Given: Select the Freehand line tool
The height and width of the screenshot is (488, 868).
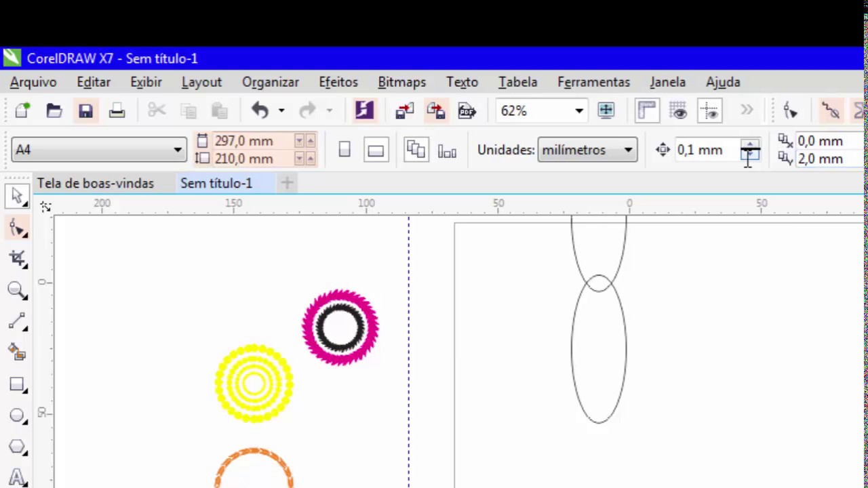Looking at the screenshot, I should click(x=17, y=321).
